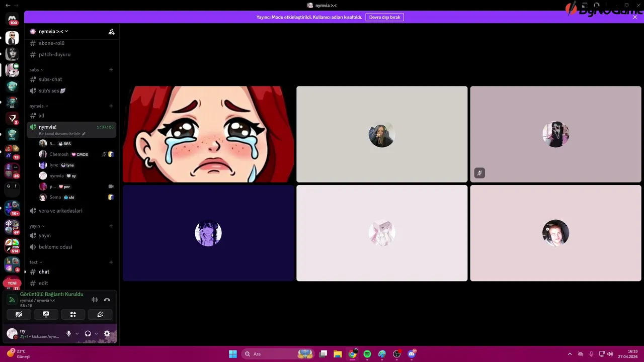Open activities launcher in voice panel
This screenshot has width=644, height=362.
coord(73,314)
